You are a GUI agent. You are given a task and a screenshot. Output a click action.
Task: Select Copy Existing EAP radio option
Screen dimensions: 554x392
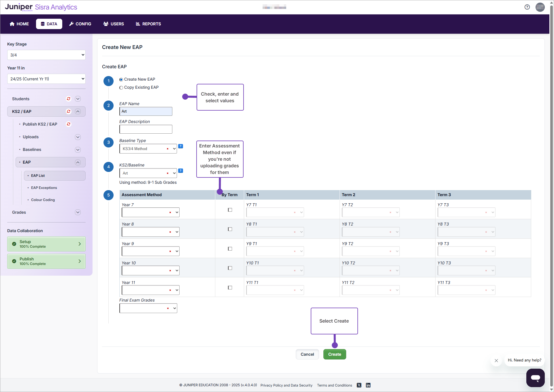tap(121, 88)
